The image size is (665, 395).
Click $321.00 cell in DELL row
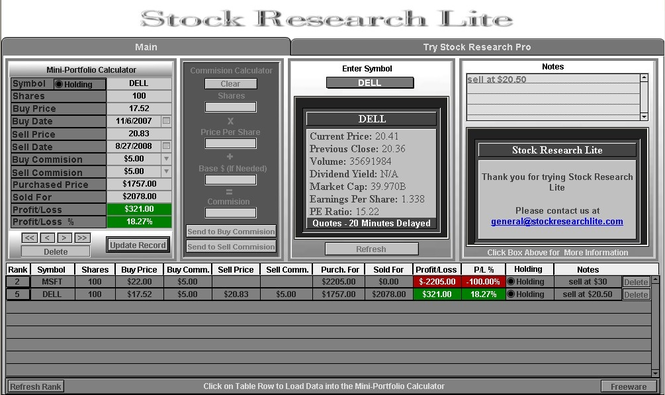[x=437, y=294]
